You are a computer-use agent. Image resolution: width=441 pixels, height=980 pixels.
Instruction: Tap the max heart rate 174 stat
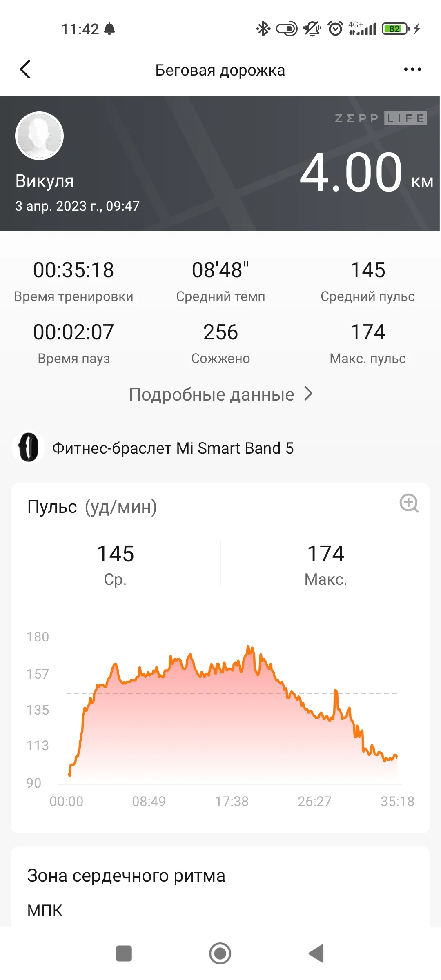pos(367,332)
